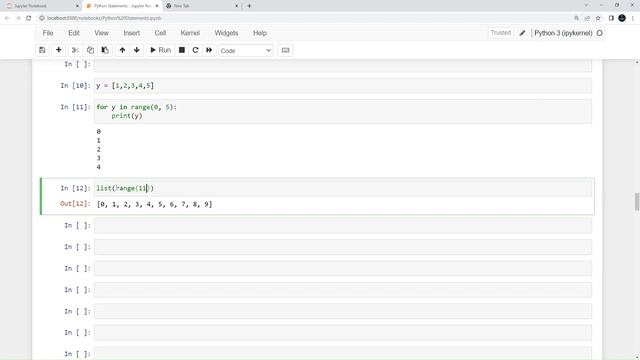Click the share page icon in address bar
This screenshot has height=360, width=640.
point(587,18)
